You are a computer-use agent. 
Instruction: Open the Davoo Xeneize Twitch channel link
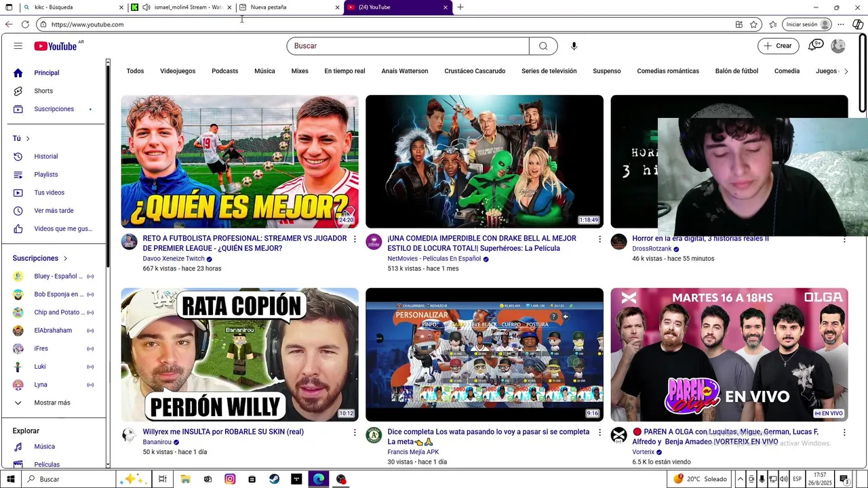click(x=174, y=259)
